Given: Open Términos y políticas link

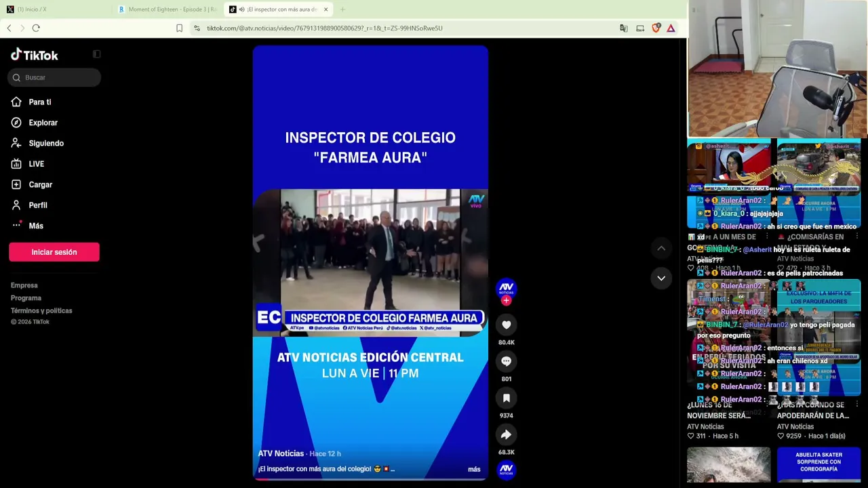Looking at the screenshot, I should [41, 310].
